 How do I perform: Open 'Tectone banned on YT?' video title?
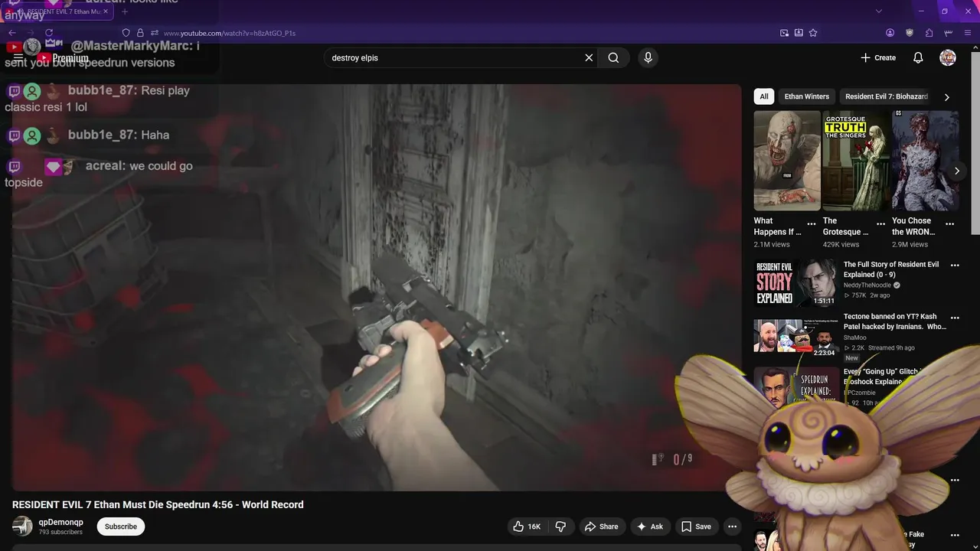(x=894, y=321)
